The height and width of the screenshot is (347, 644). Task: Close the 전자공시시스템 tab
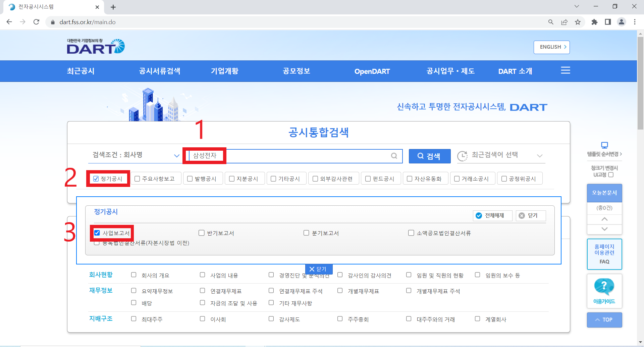coord(97,7)
